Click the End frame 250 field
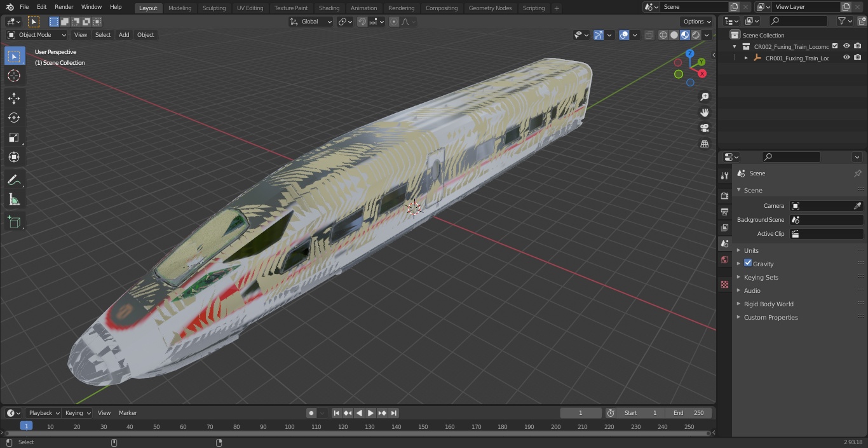The image size is (868, 448). (689, 413)
